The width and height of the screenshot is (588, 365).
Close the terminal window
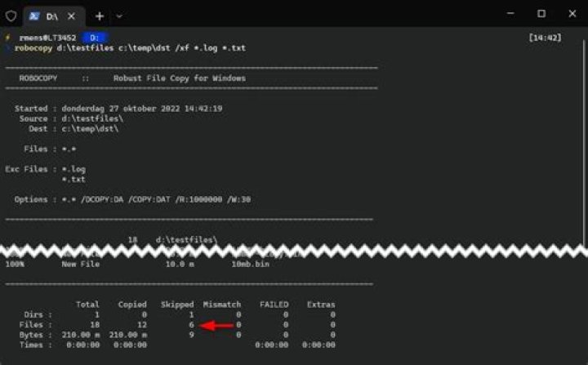point(572,14)
